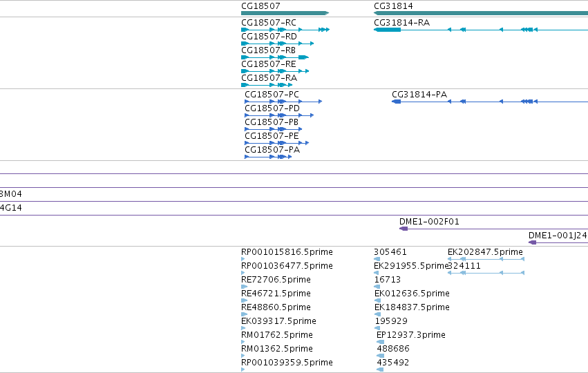Click EP12937.3prime EST label
This screenshot has width=588, height=373.
point(411,335)
